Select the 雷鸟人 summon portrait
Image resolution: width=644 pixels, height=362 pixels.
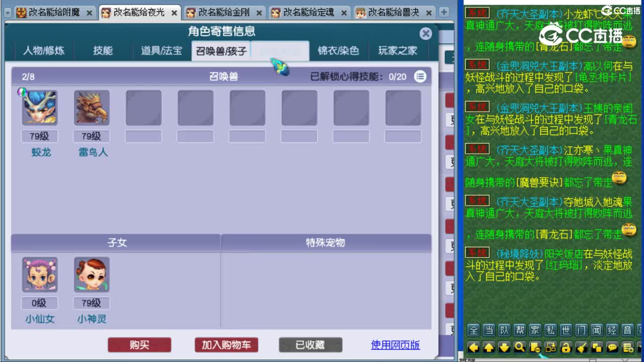pos(92,108)
